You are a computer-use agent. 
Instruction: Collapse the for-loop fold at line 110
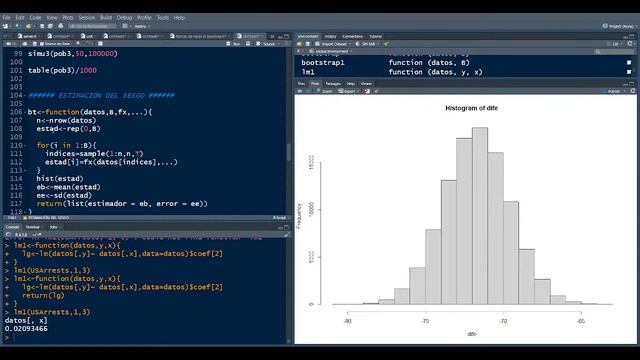(x=25, y=146)
